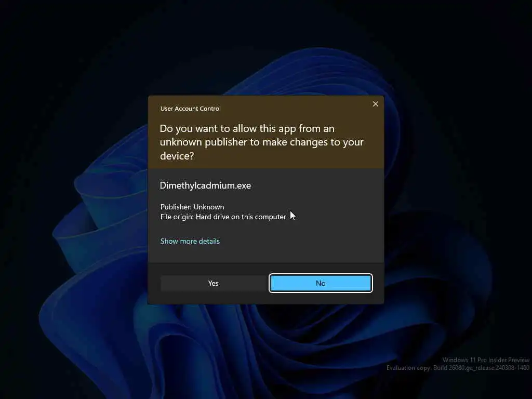Click No to deny the app

click(x=321, y=283)
